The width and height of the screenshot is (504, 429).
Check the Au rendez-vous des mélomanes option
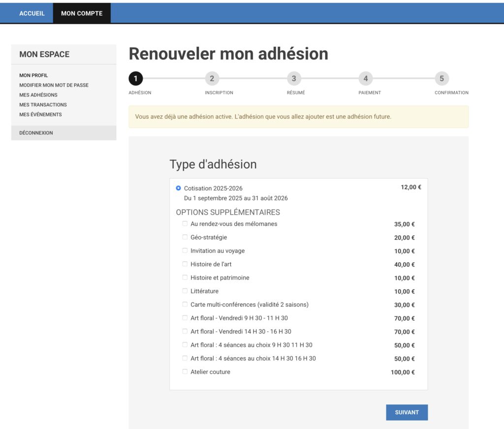tap(185, 224)
